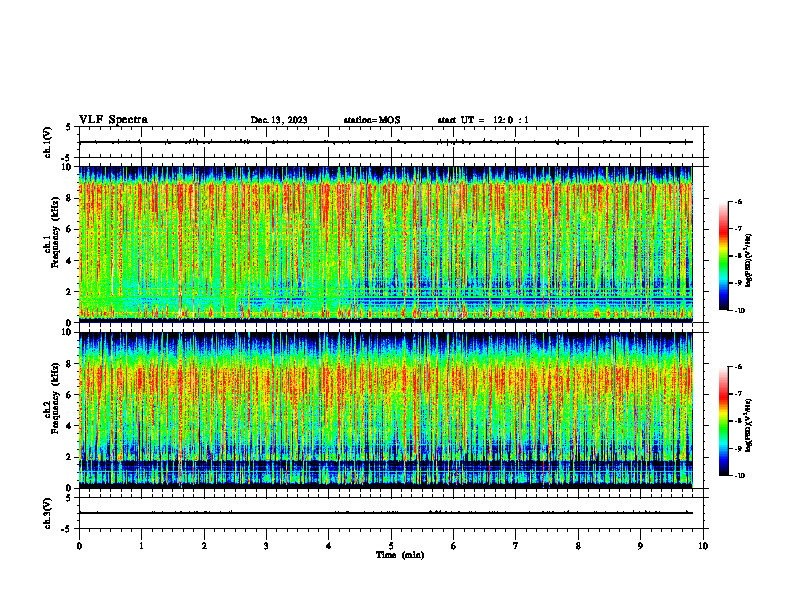Click the ch.1 spectrogram color scale bar
The height and width of the screenshot is (612, 792).
(x=723, y=256)
